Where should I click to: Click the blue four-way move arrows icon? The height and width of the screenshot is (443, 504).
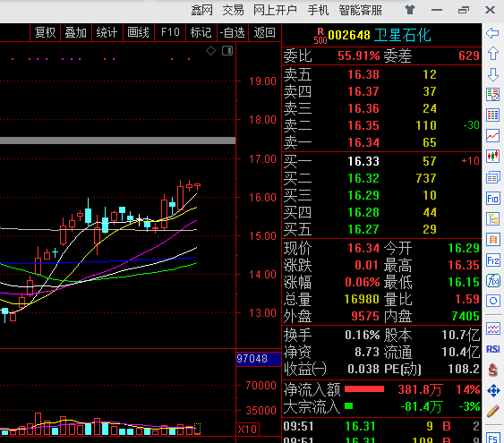493,390
